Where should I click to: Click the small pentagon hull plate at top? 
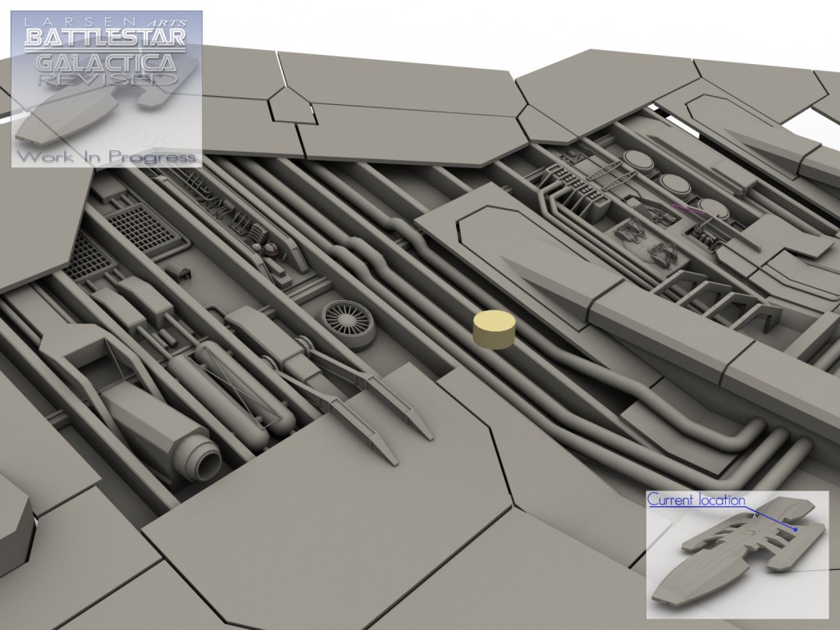(x=292, y=107)
